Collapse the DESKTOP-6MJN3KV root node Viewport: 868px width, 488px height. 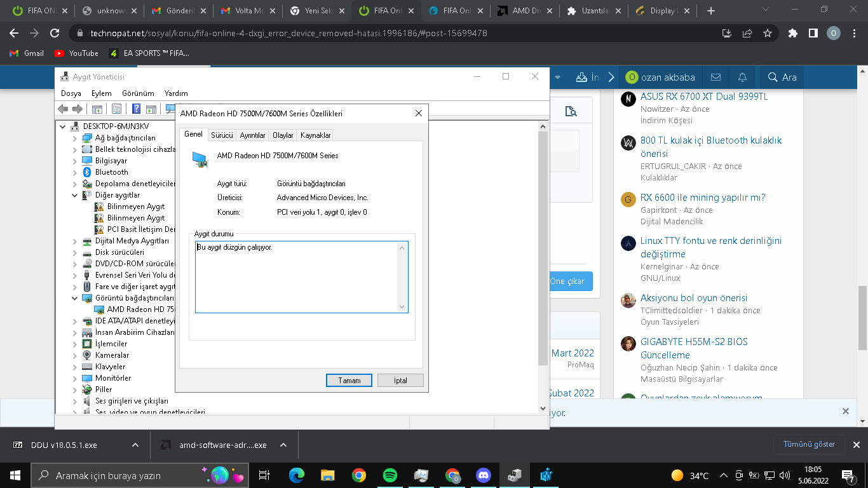(x=63, y=126)
